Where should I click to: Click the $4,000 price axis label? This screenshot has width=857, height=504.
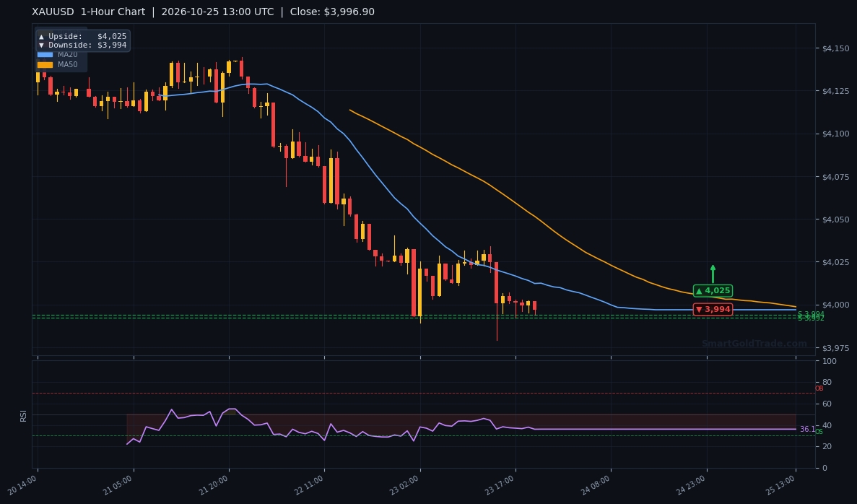tap(835, 305)
